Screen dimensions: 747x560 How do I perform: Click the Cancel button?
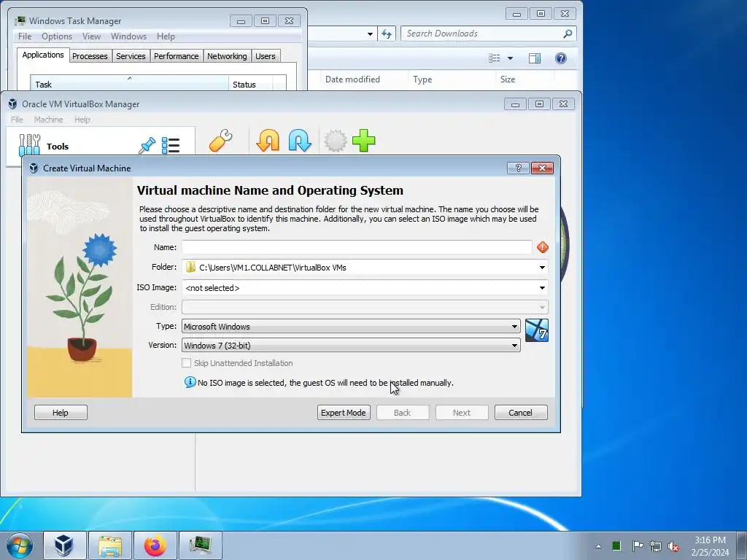coord(521,413)
